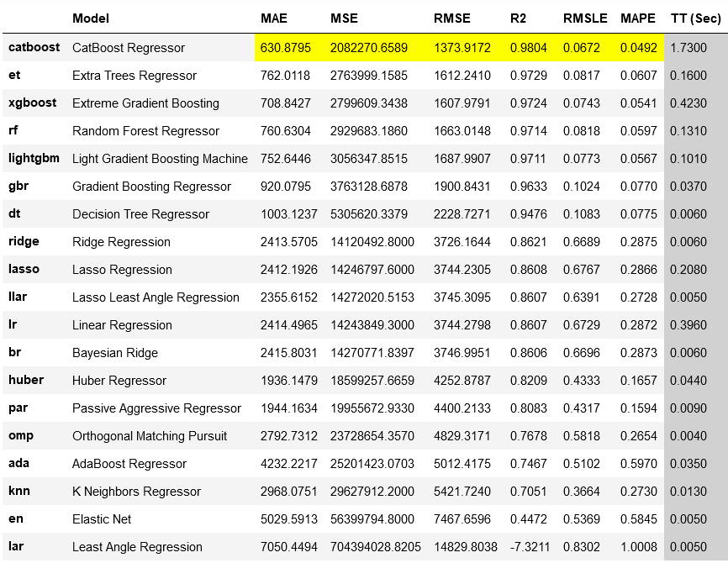Select Extra Trees Regressor model name
The width and height of the screenshot is (728, 563).
pyautogui.click(x=135, y=76)
